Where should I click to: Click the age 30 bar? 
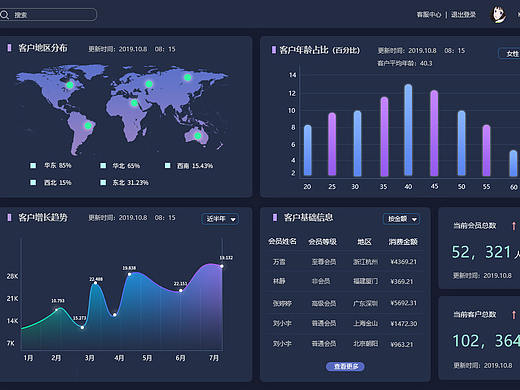point(357,143)
